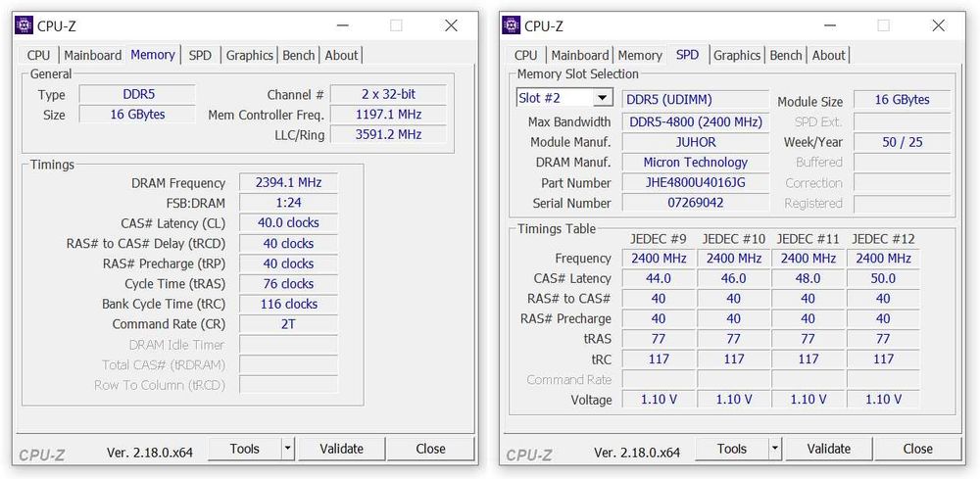Click Bank Cycle Time value 116 clocks
This screenshot has width=980, height=479.
tap(288, 304)
